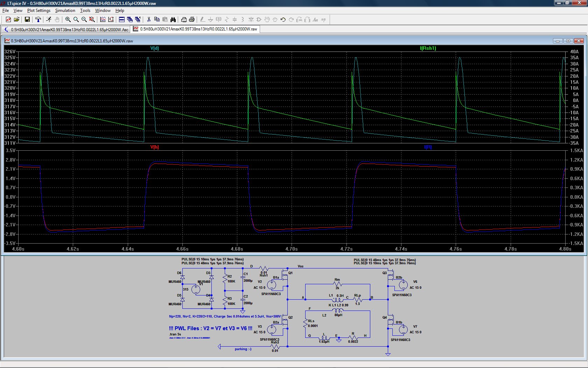Click the '4.62s' time axis label
This screenshot has height=368, width=588.
[x=73, y=249]
